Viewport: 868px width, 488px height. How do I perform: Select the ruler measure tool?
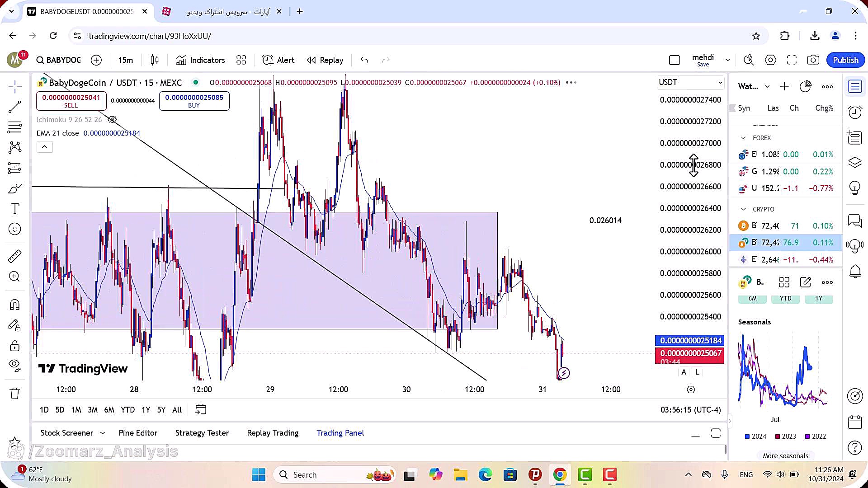coord(15,256)
